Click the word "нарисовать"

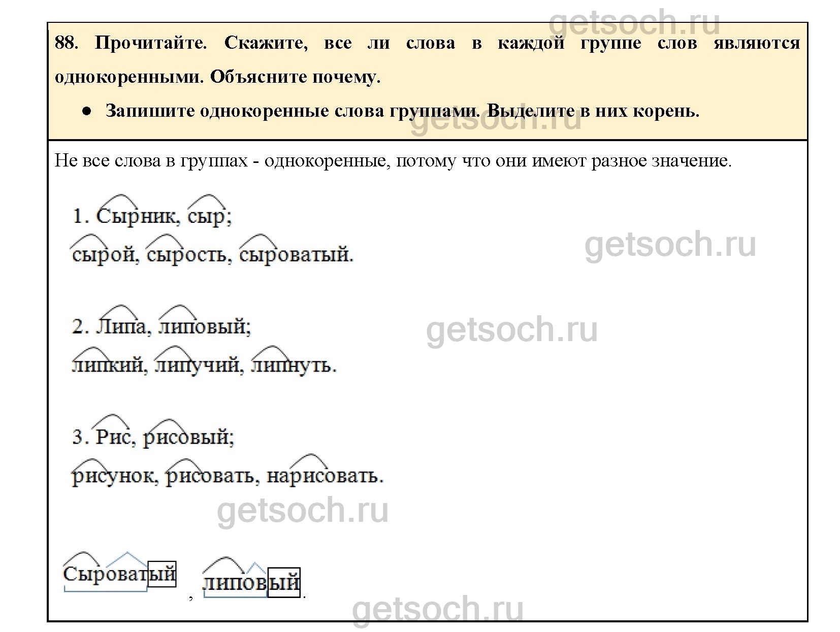[325, 476]
